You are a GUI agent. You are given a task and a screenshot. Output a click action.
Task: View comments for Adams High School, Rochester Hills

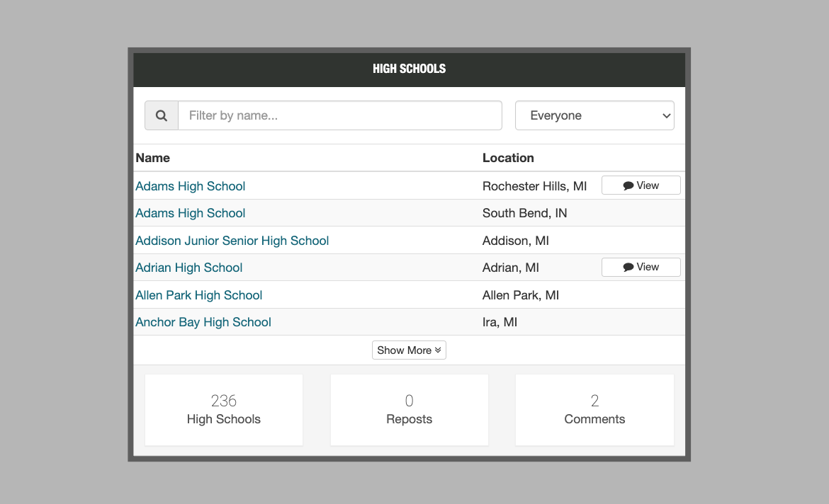coord(641,185)
